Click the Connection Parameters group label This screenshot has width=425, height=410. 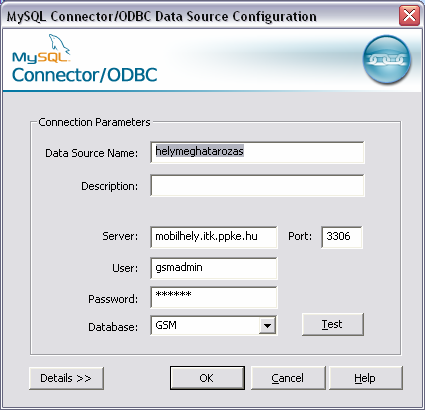[x=94, y=122]
